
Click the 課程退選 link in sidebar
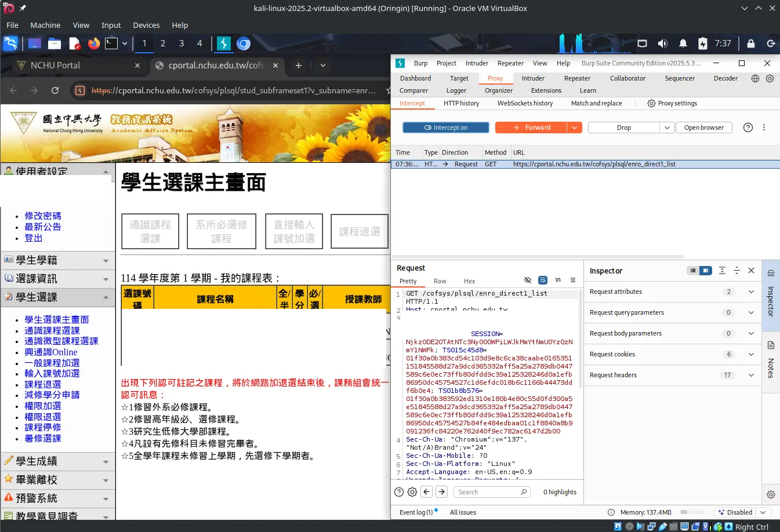[43, 384]
